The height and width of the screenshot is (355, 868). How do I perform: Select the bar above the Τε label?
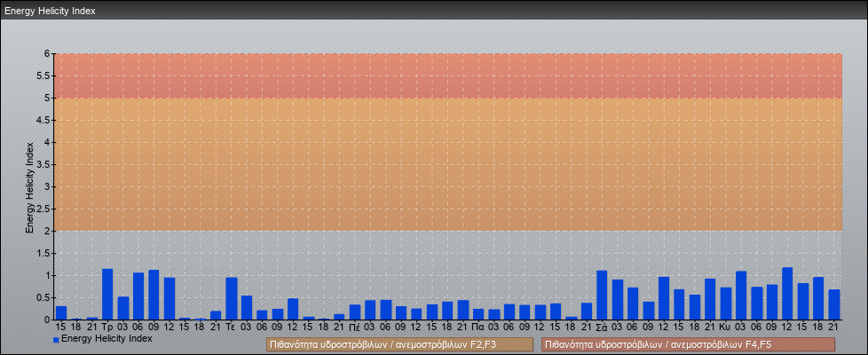click(231, 299)
